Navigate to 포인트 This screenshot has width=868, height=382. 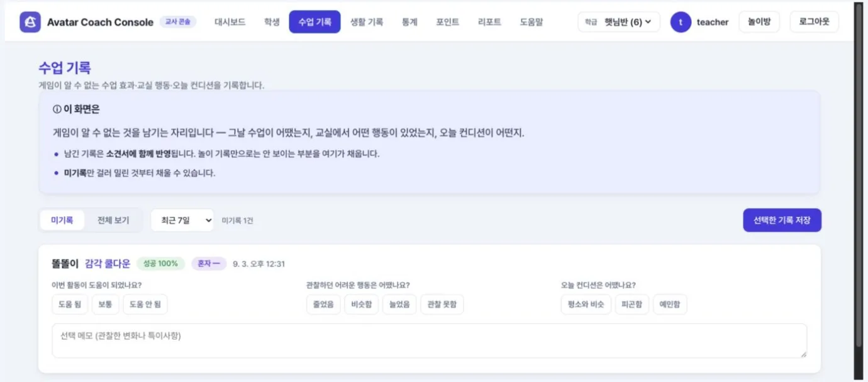[x=447, y=22]
